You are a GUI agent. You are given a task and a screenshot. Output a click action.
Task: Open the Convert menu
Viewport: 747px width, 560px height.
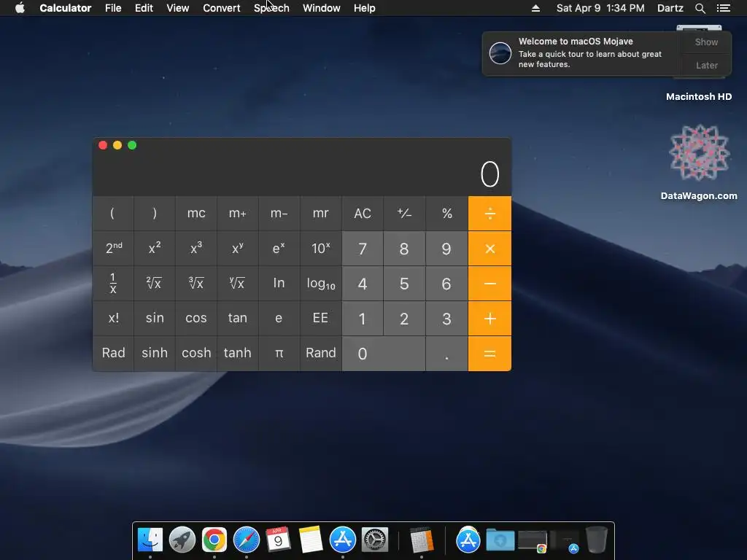point(222,8)
